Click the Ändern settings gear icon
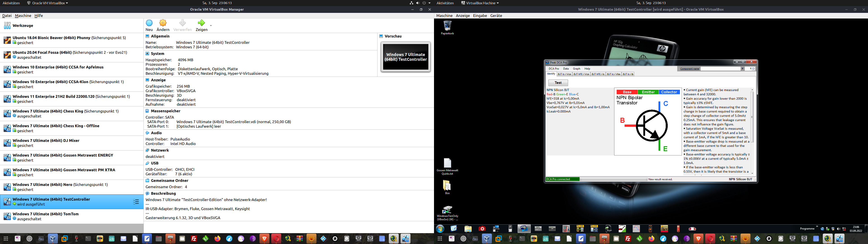Screen dimensions: 868x244 point(163,23)
